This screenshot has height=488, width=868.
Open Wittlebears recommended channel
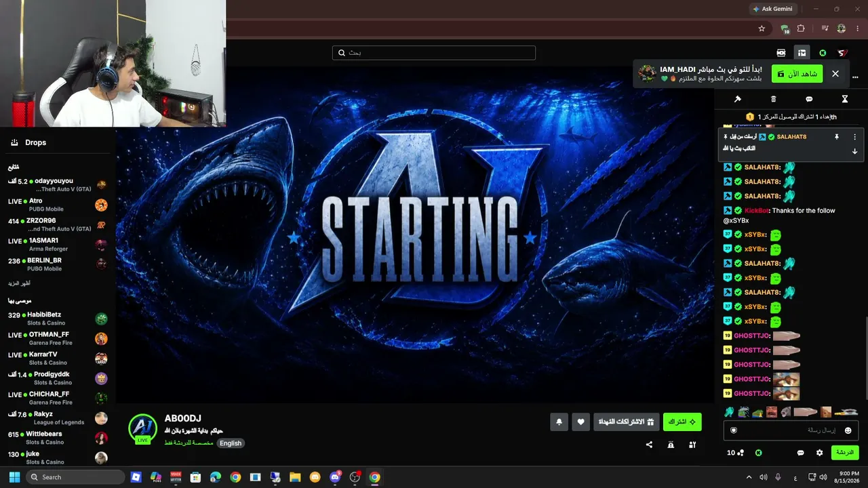(57, 438)
